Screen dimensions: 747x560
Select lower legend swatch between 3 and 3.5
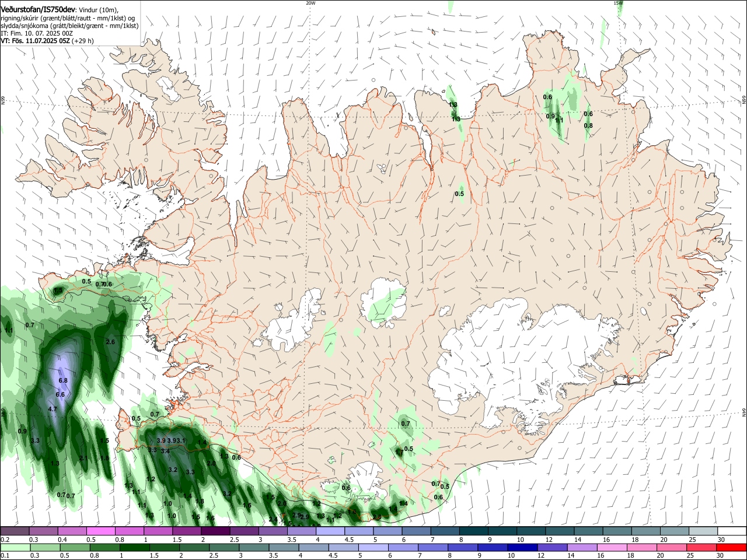[253, 548]
